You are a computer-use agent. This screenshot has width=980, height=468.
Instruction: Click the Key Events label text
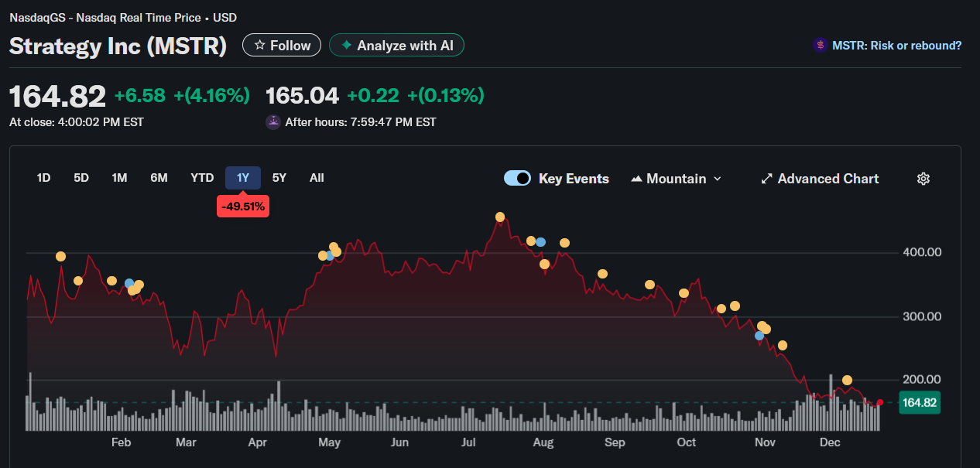click(x=574, y=179)
